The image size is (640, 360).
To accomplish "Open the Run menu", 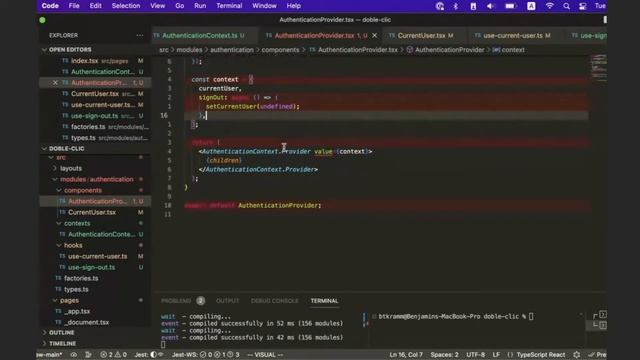I will [200, 6].
